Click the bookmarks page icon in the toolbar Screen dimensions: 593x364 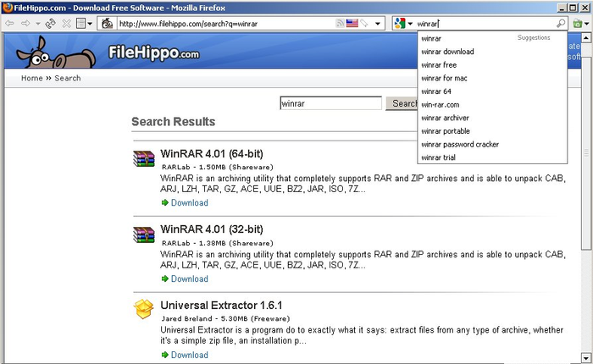tap(80, 24)
